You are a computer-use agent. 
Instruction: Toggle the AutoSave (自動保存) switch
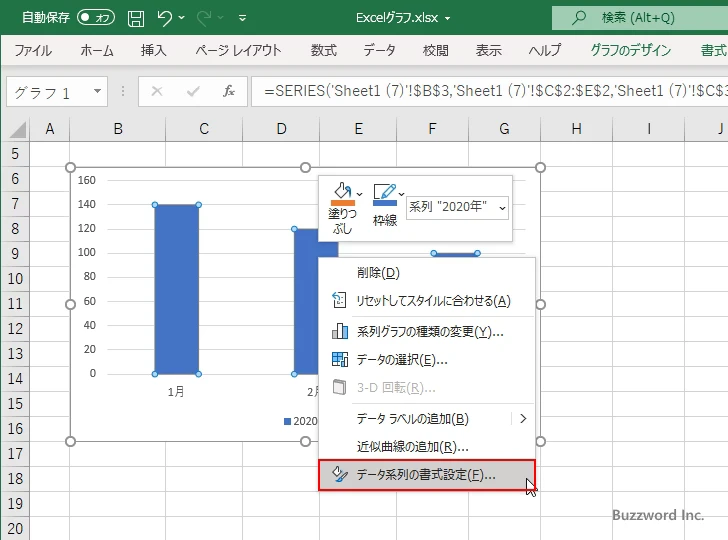(x=96, y=18)
